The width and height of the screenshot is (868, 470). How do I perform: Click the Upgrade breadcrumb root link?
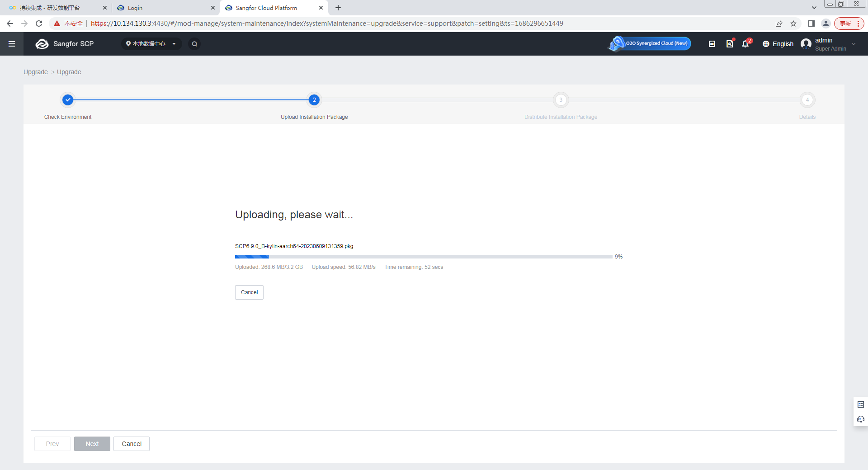click(35, 72)
